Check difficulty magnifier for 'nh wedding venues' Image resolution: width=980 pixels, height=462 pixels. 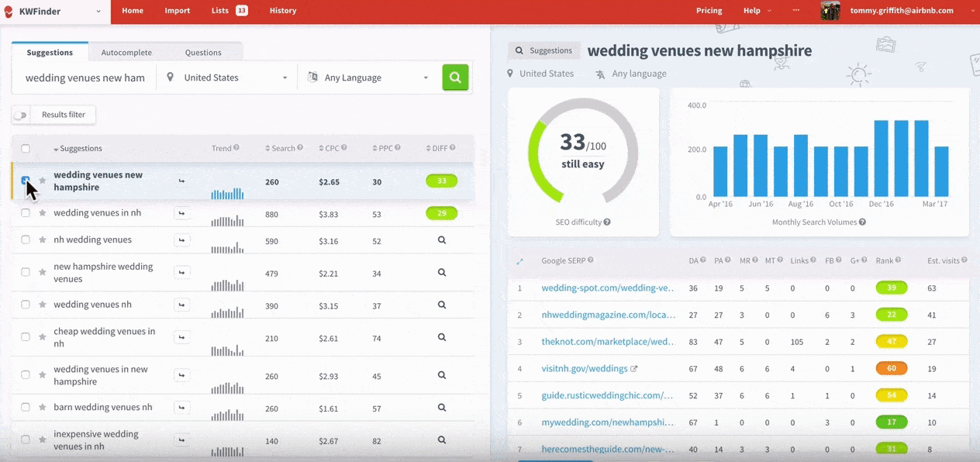point(441,240)
